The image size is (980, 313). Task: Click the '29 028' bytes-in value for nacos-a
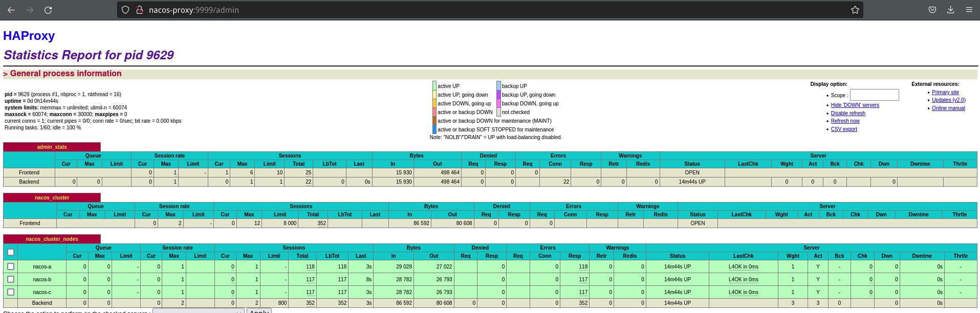(404, 267)
